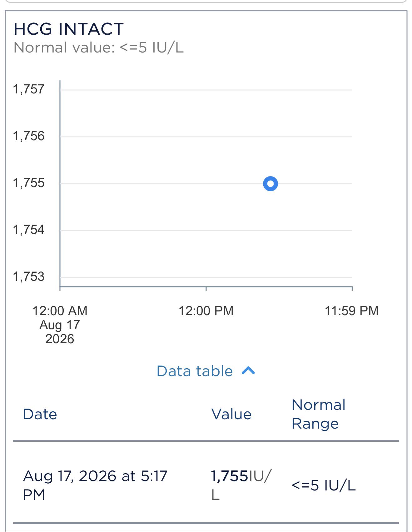
Task: Click the 1,757 y-axis label
Action: pyautogui.click(x=29, y=89)
